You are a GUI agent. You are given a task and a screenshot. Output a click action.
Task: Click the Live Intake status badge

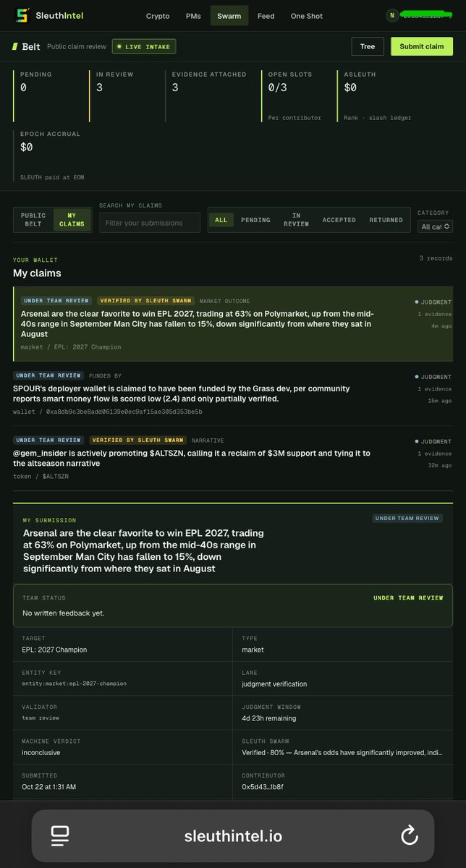[x=144, y=46]
